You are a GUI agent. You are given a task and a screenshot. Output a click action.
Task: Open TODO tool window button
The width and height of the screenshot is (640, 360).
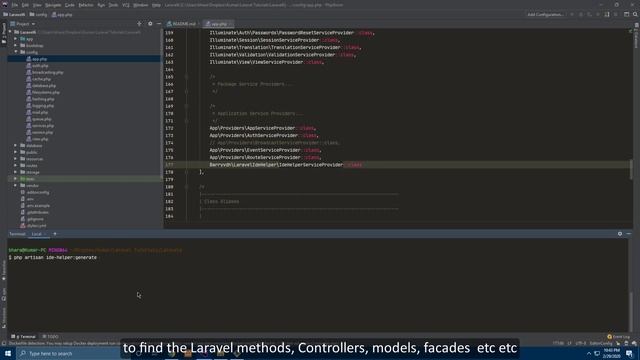[x=51, y=337]
